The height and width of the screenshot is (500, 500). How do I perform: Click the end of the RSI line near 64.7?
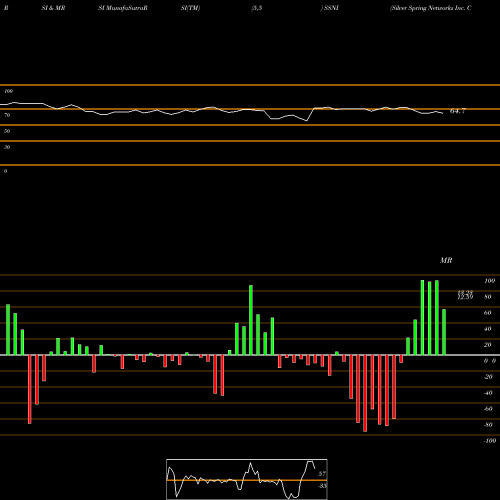443,114
